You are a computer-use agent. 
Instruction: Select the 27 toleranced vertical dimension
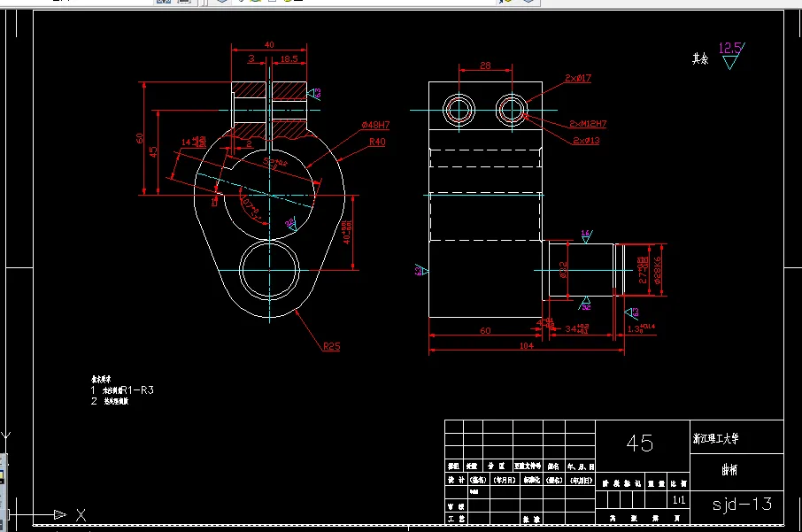643,270
